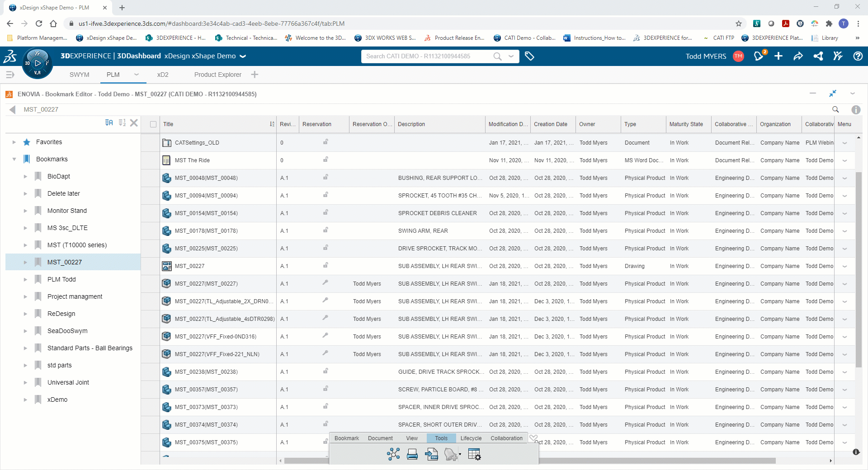The width and height of the screenshot is (868, 470).
Task: Click reservation lock on MST The Ride row
Action: (325, 160)
